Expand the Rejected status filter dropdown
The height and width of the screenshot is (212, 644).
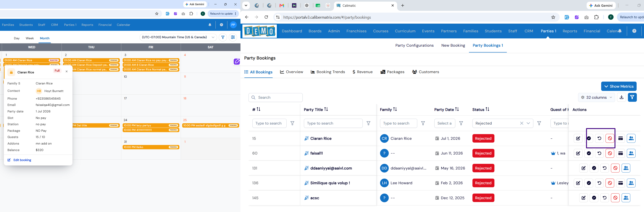coord(528,123)
